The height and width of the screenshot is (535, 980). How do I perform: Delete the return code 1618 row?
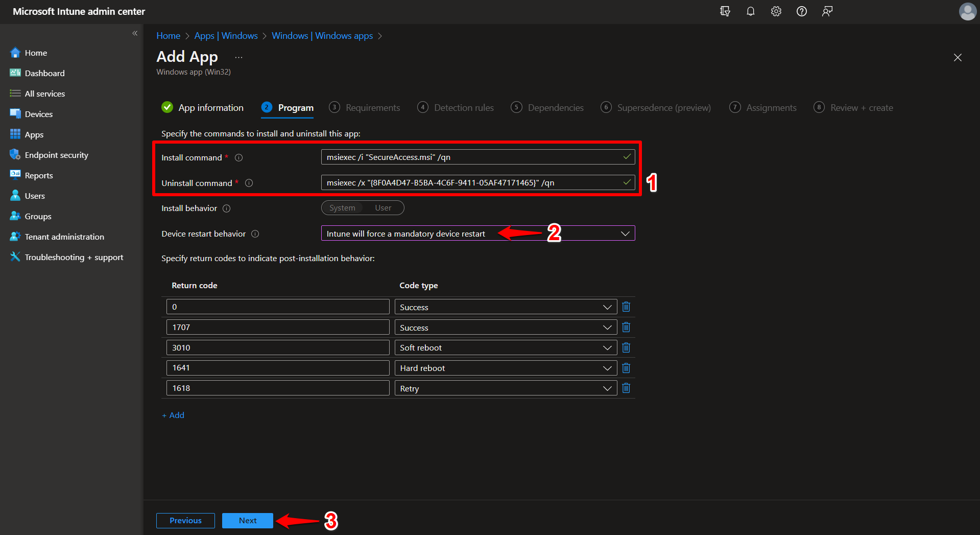[626, 387]
